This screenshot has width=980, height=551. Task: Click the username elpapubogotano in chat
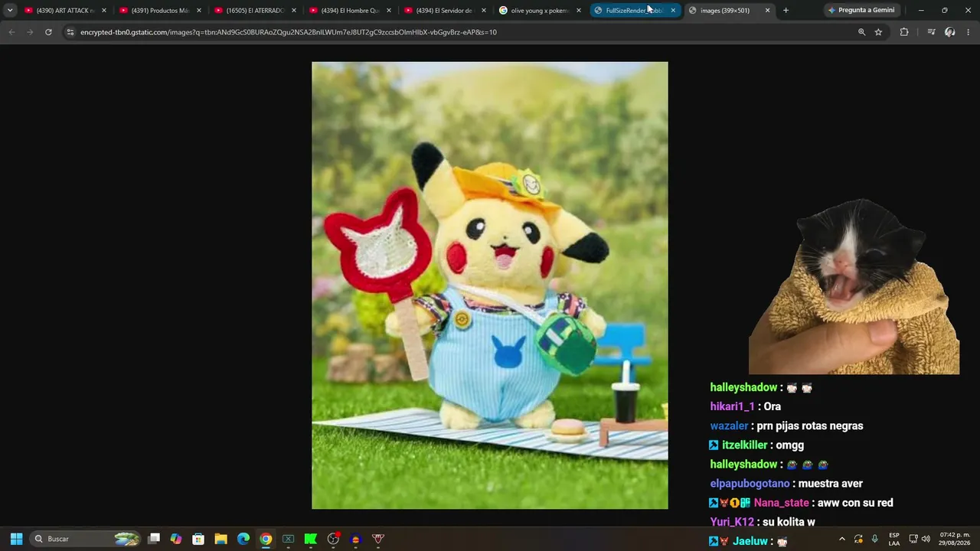(x=750, y=484)
